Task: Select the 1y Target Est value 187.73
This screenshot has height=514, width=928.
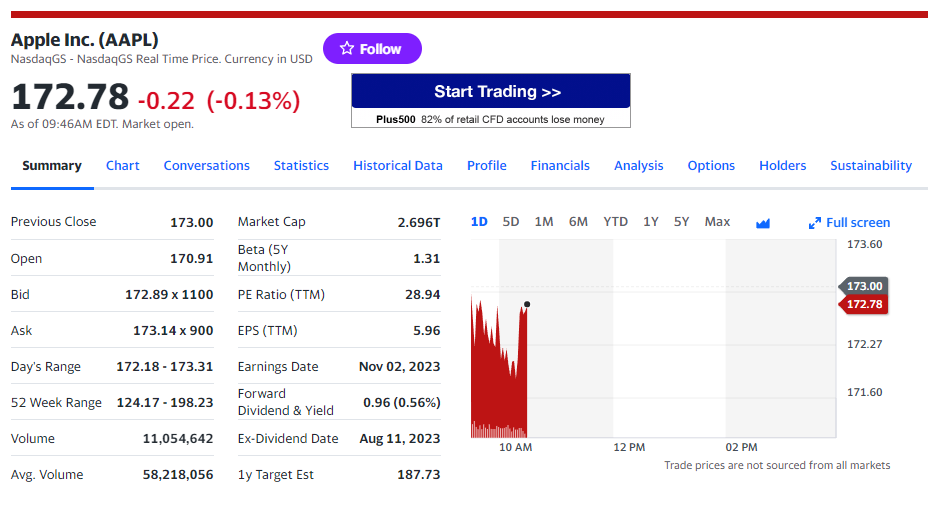Action: point(419,475)
